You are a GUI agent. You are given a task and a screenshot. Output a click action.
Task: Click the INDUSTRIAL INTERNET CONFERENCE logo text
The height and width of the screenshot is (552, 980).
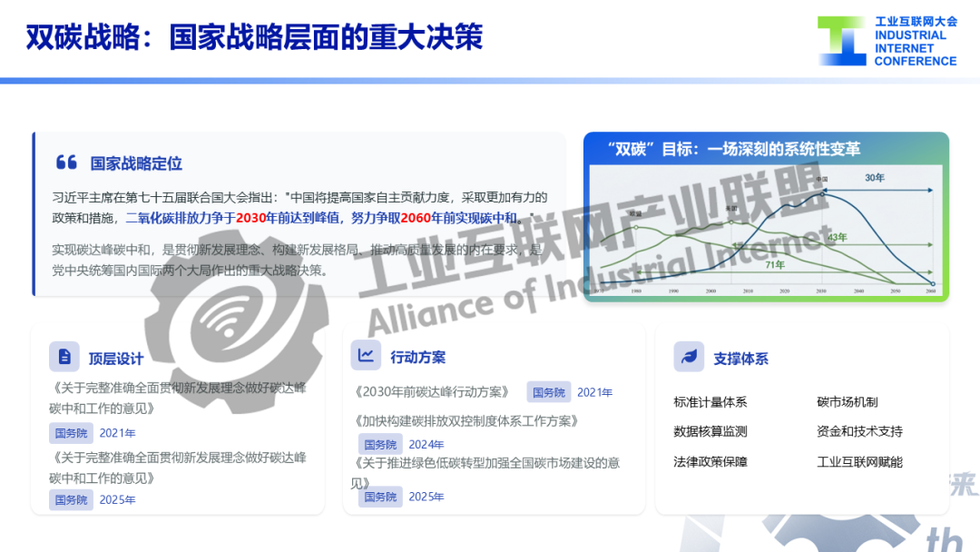tap(916, 48)
